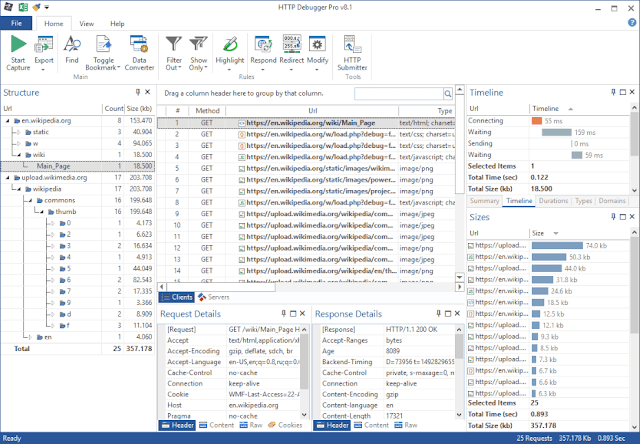Image resolution: width=640 pixels, height=444 pixels.
Task: Open the Summary tab in Timeline panel
Action: [484, 201]
